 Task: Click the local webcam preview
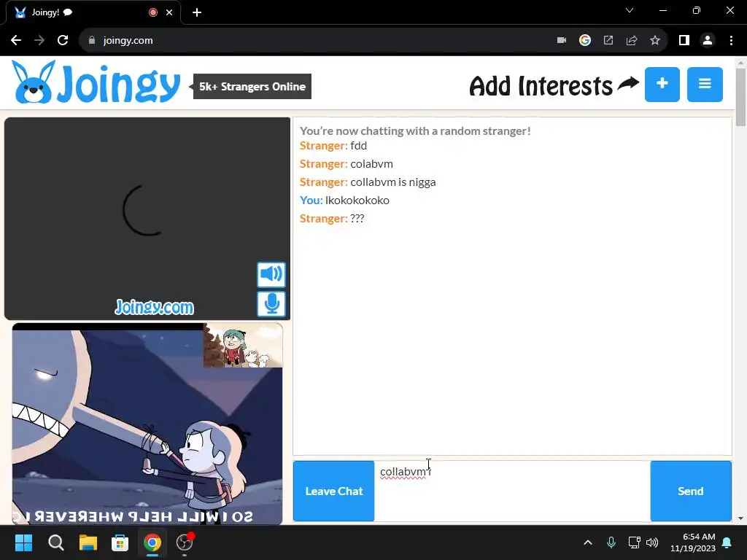pos(147,424)
